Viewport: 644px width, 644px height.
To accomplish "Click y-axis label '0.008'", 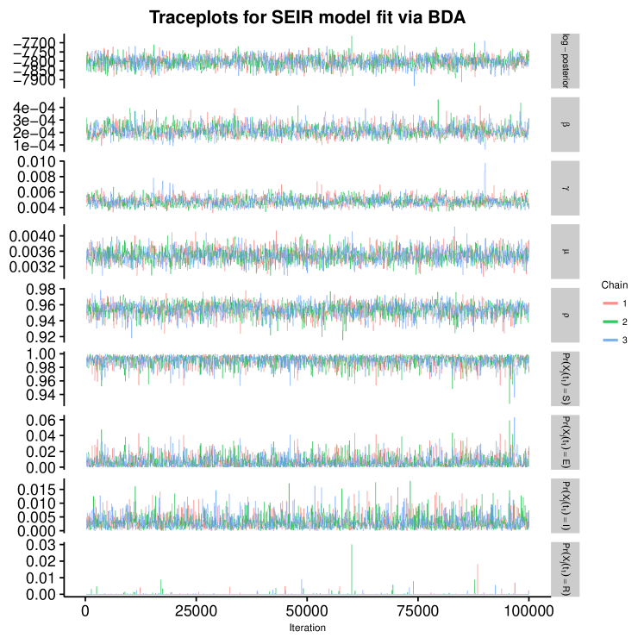I will coord(36,177).
